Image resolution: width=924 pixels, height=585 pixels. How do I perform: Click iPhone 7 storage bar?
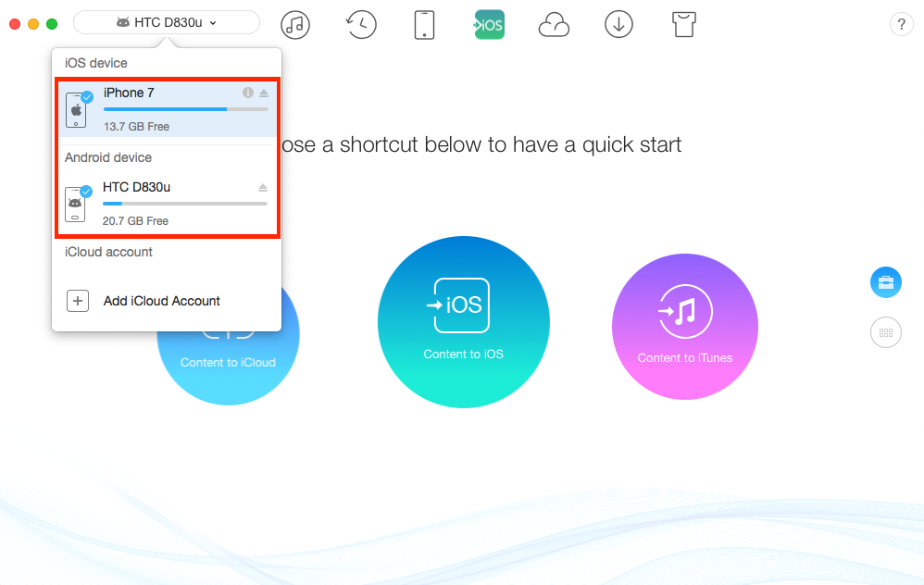click(185, 109)
